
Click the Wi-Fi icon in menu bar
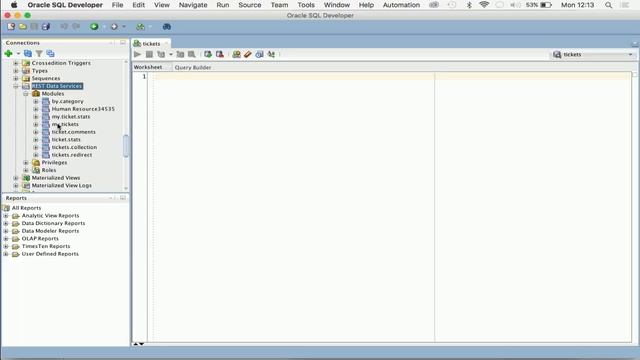point(484,5)
